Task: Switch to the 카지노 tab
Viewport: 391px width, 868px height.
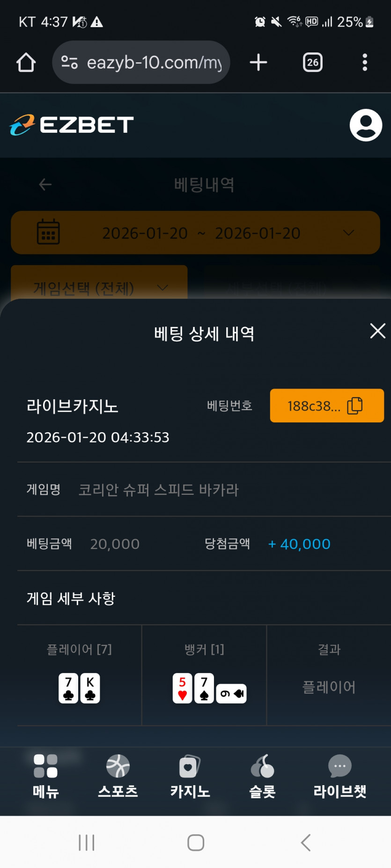Action: (x=190, y=775)
